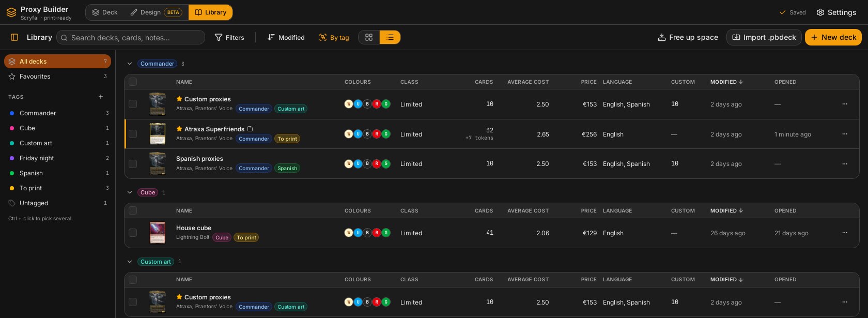The image size is (868, 318).
Task: Open Settings gear
Action: [x=836, y=12]
